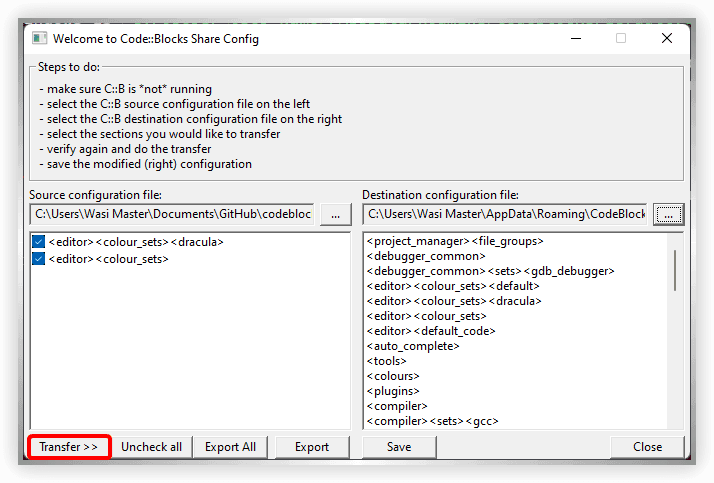This screenshot has height=483, width=714.
Task: Uncheck the editor colour_sets dracula checkbox
Action: pyautogui.click(x=39, y=242)
